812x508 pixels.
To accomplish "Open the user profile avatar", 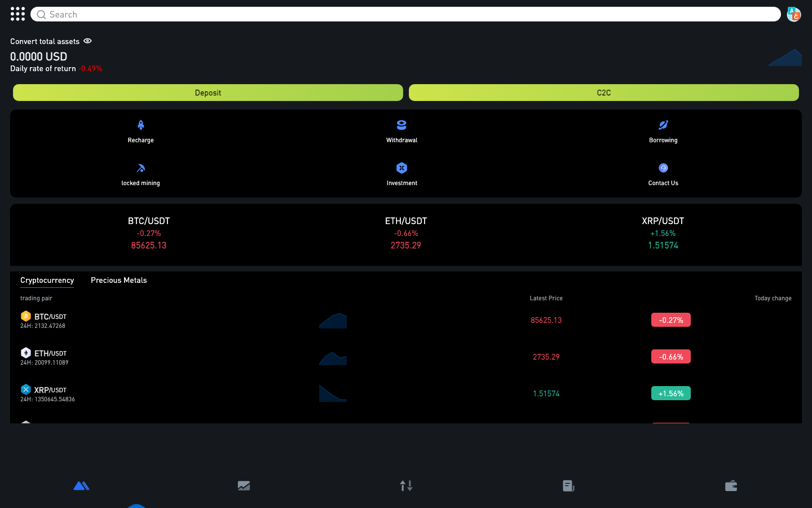I will [x=794, y=14].
